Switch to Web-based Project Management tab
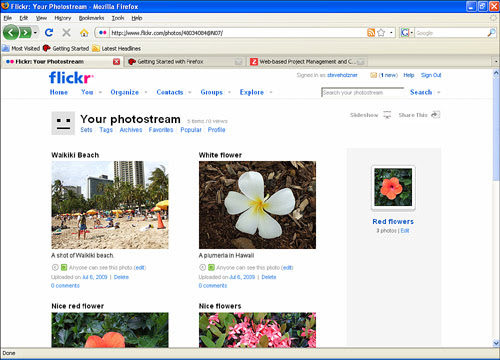This screenshot has height=360, width=500. pos(307,62)
